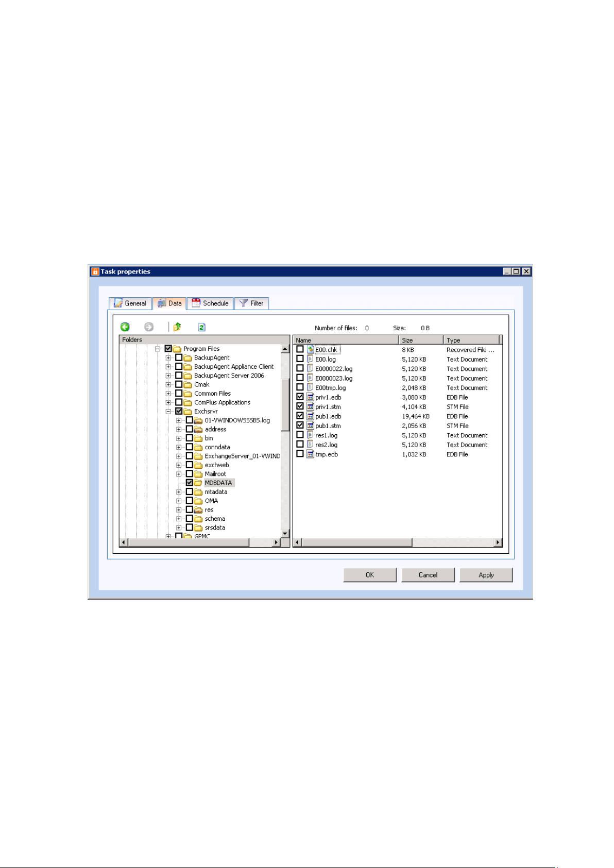Click the Refresh icon in toolbar
Viewport: 614px width, 868px height.
pyautogui.click(x=201, y=327)
